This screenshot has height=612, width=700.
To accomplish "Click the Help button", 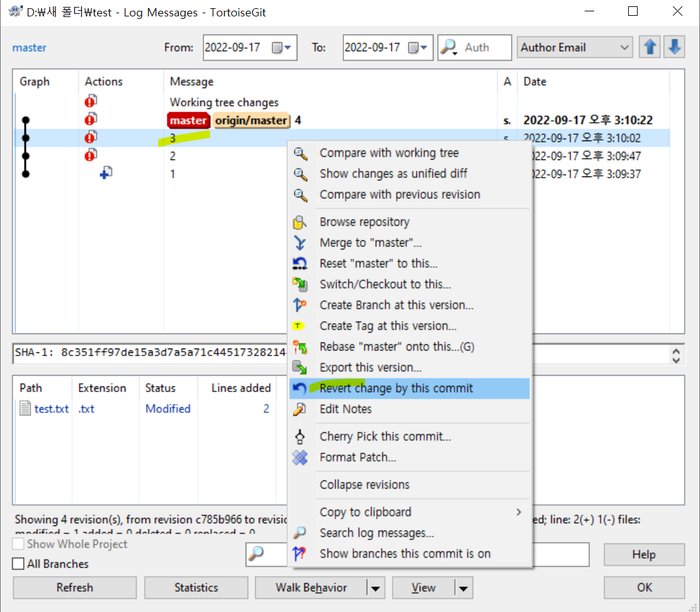I will pyautogui.click(x=644, y=555).
